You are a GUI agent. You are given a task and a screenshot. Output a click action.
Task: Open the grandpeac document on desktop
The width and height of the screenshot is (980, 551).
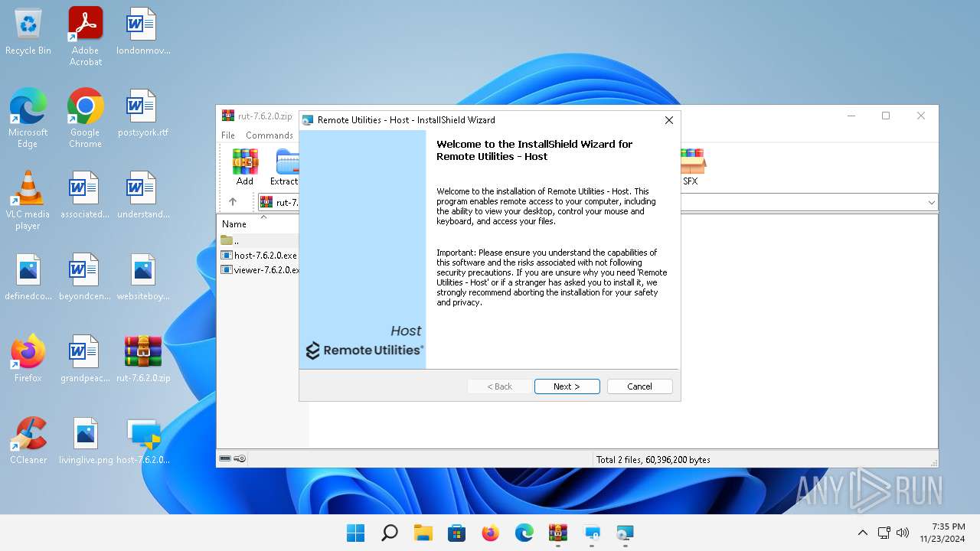86,359
